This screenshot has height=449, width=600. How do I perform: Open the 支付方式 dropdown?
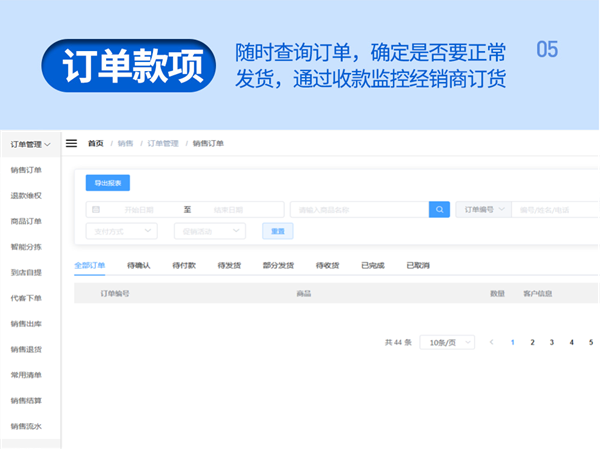(x=122, y=231)
